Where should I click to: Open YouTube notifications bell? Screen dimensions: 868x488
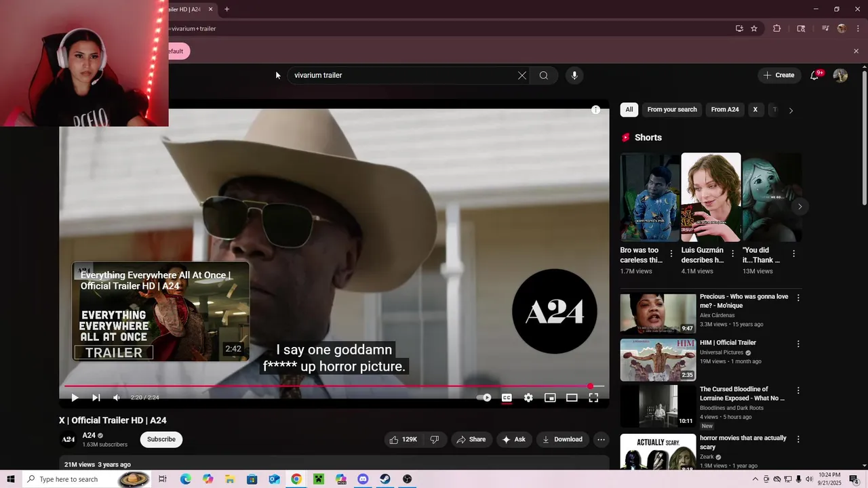tap(814, 75)
